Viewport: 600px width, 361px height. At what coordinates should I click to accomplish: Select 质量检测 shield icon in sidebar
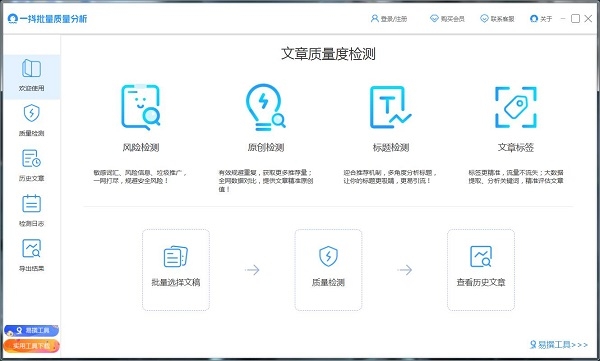tap(31, 119)
